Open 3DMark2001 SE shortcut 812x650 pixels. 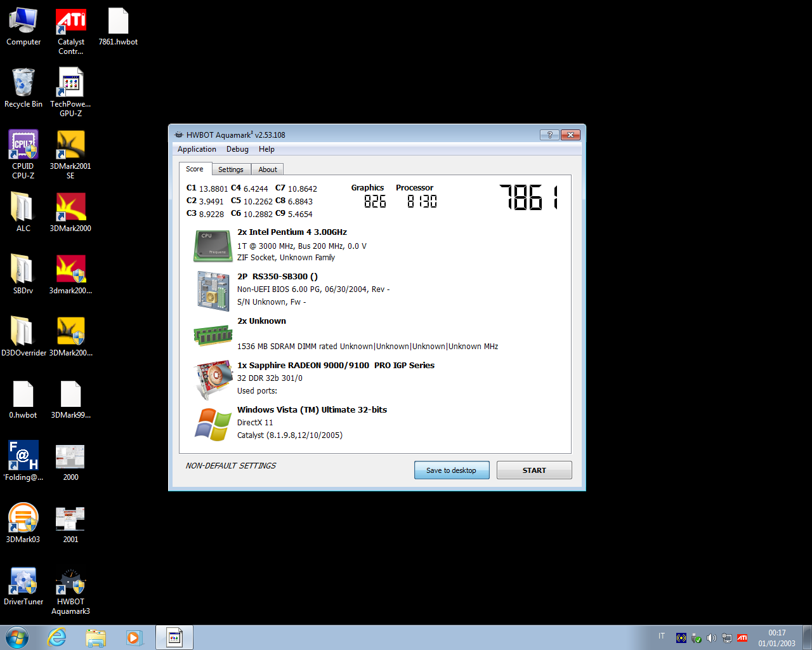[x=70, y=154]
